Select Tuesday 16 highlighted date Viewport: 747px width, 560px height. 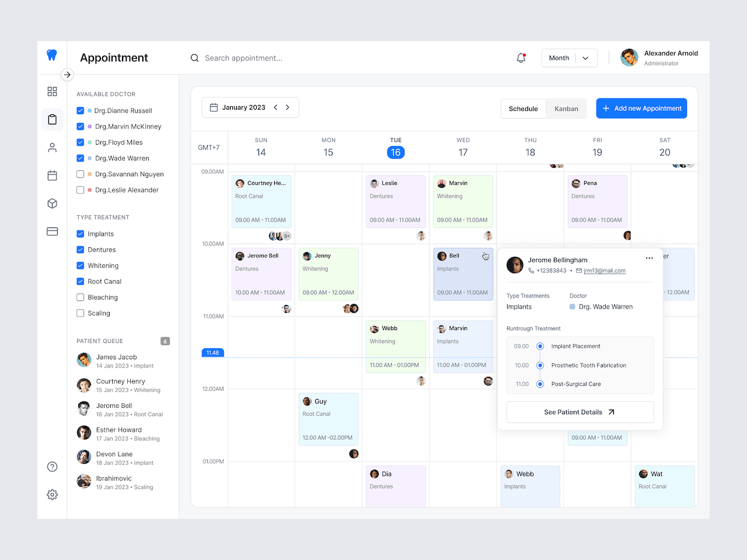coord(396,152)
